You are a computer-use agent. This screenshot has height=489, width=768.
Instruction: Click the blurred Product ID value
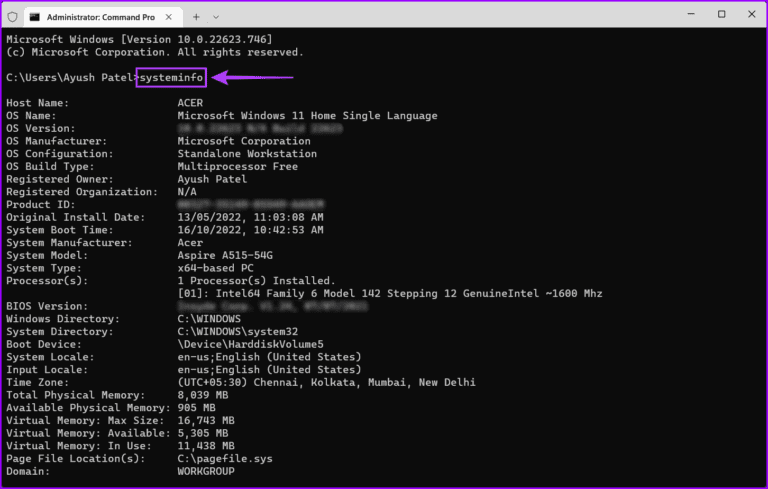[x=250, y=204]
